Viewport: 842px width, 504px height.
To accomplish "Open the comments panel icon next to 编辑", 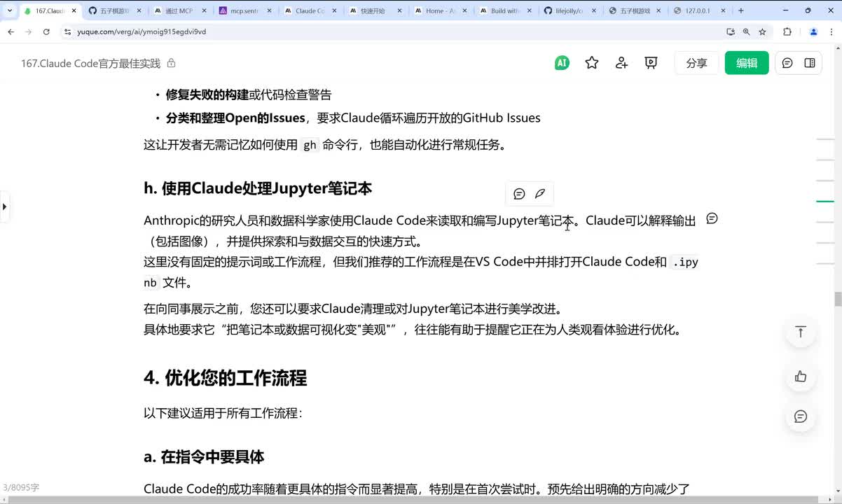I will click(x=787, y=63).
